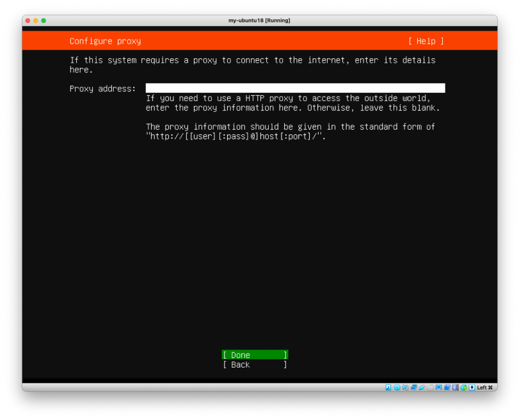This screenshot has width=519, height=420.
Task: Click the optical disk status icon
Action: tap(397, 387)
